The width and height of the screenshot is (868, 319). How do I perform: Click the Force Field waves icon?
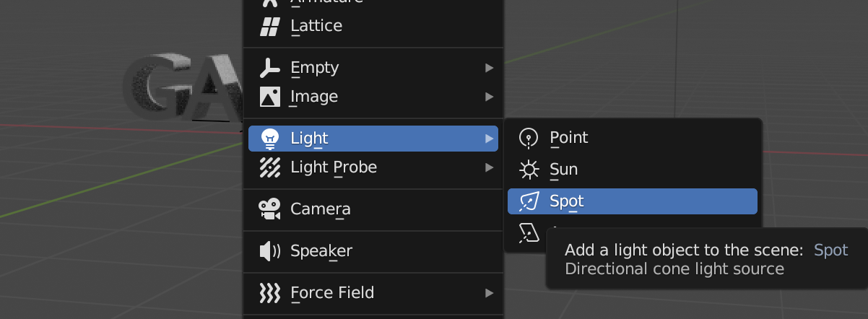269,293
